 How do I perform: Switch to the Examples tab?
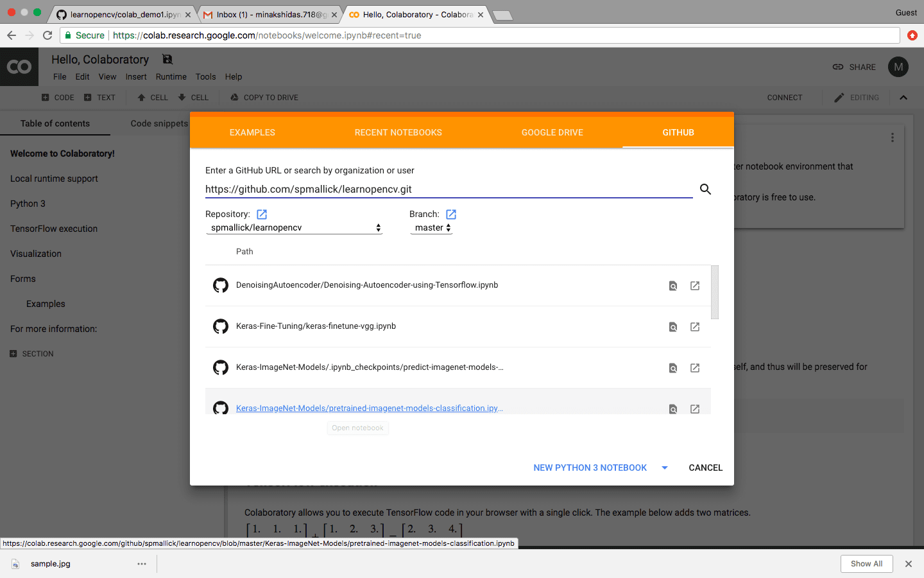point(252,132)
